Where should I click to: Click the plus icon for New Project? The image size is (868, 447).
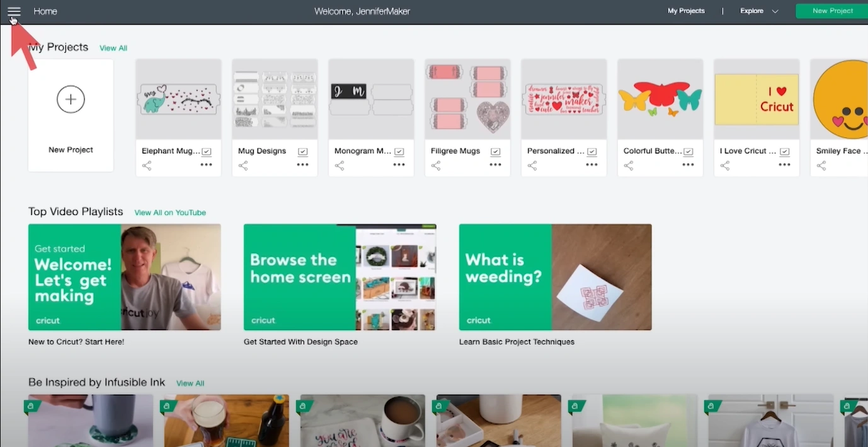tap(71, 99)
